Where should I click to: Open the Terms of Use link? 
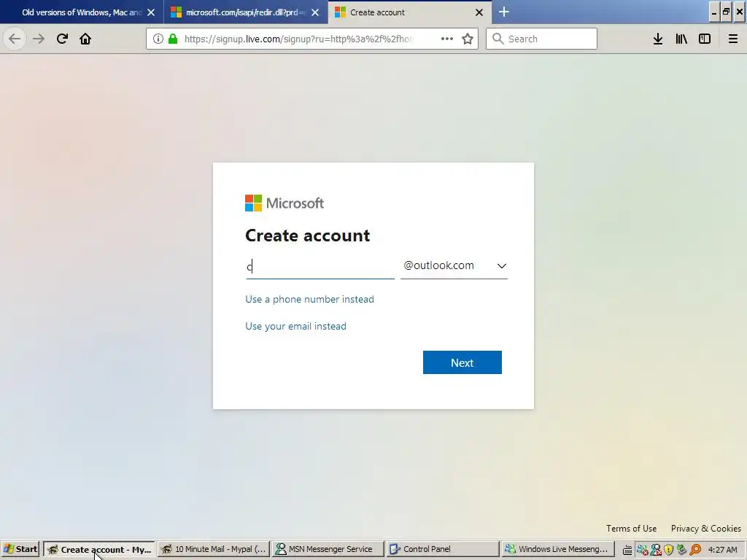(x=631, y=529)
